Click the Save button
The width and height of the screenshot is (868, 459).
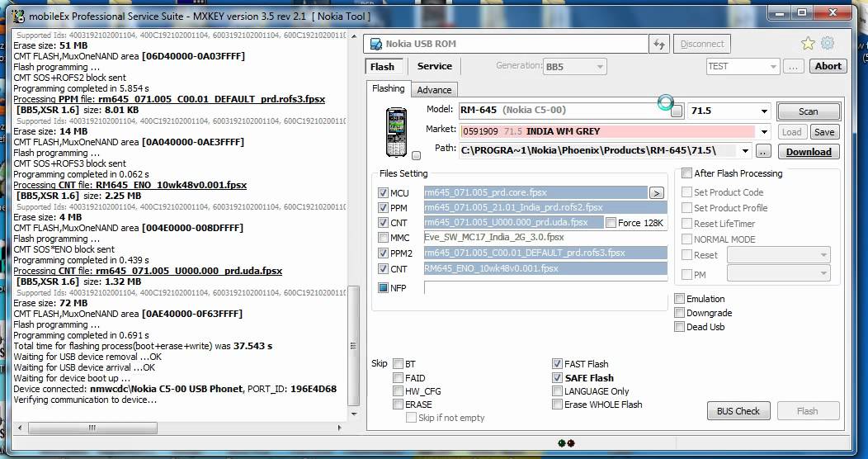(x=824, y=132)
